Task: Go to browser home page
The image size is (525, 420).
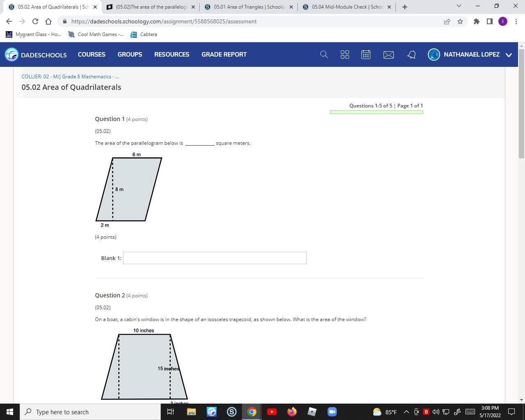Action: [x=48, y=21]
